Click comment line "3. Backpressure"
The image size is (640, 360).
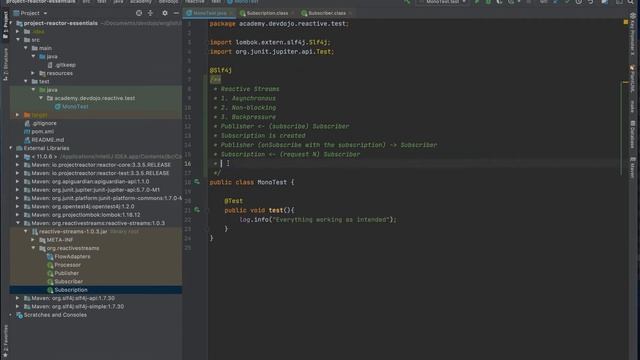(248, 117)
